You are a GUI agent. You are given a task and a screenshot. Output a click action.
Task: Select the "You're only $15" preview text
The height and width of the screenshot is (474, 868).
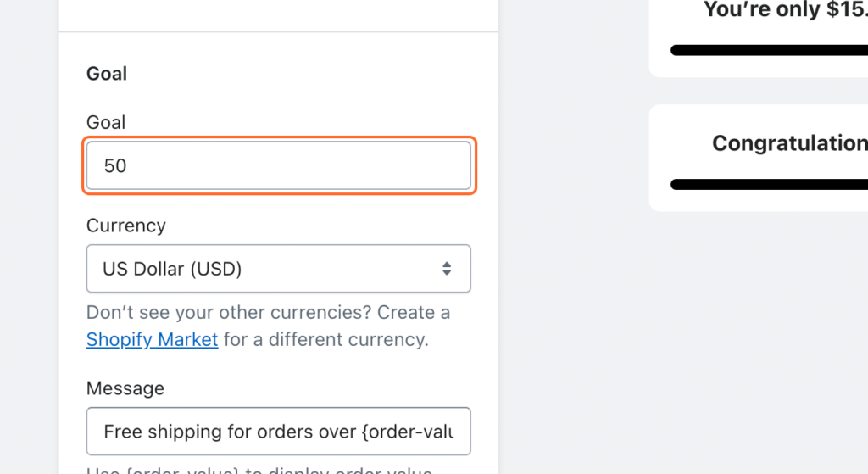coord(785,10)
